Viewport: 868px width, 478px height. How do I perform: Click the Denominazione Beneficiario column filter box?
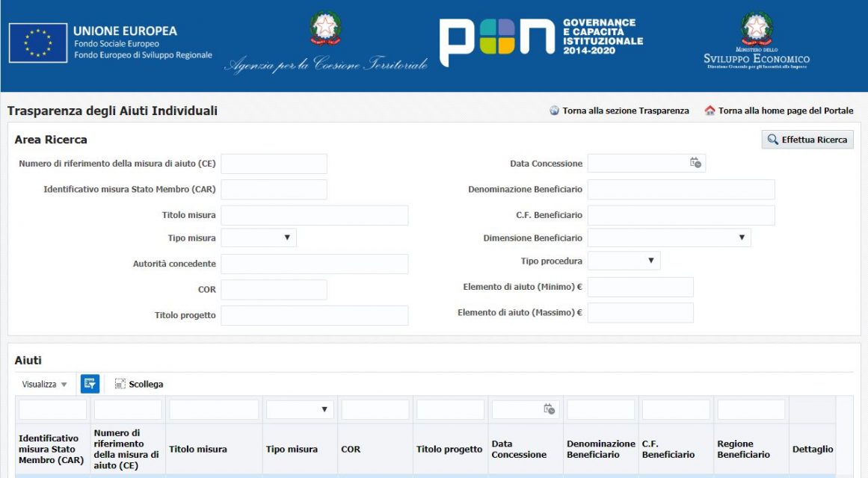pyautogui.click(x=600, y=410)
